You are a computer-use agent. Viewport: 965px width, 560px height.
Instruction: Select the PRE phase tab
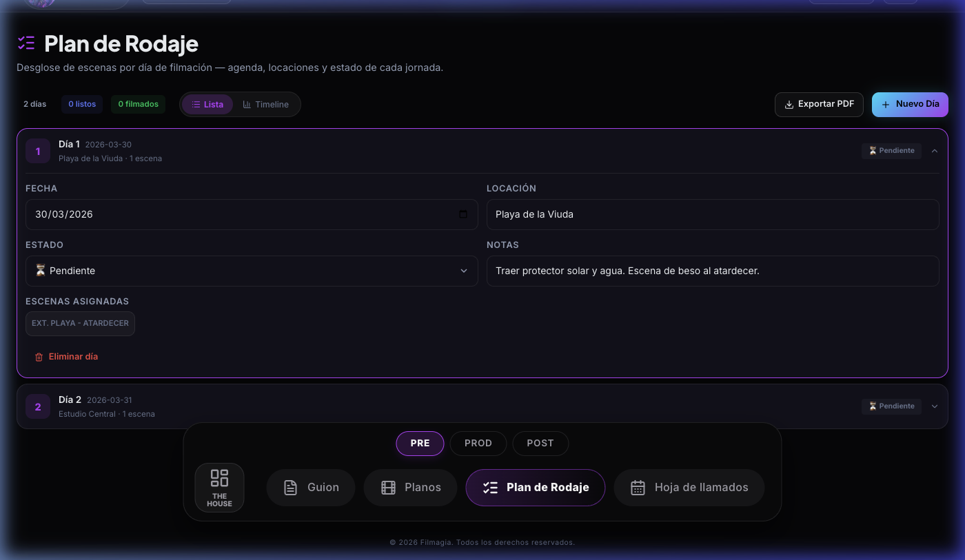tap(420, 443)
